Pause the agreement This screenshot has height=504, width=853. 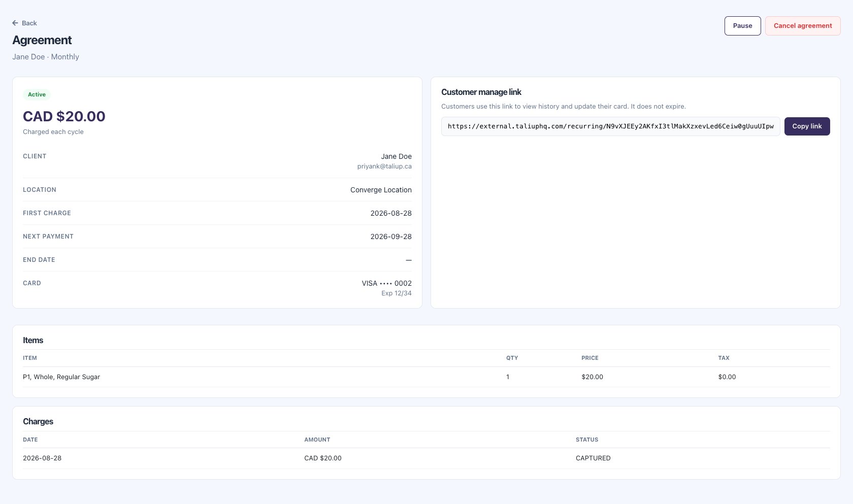(x=742, y=26)
